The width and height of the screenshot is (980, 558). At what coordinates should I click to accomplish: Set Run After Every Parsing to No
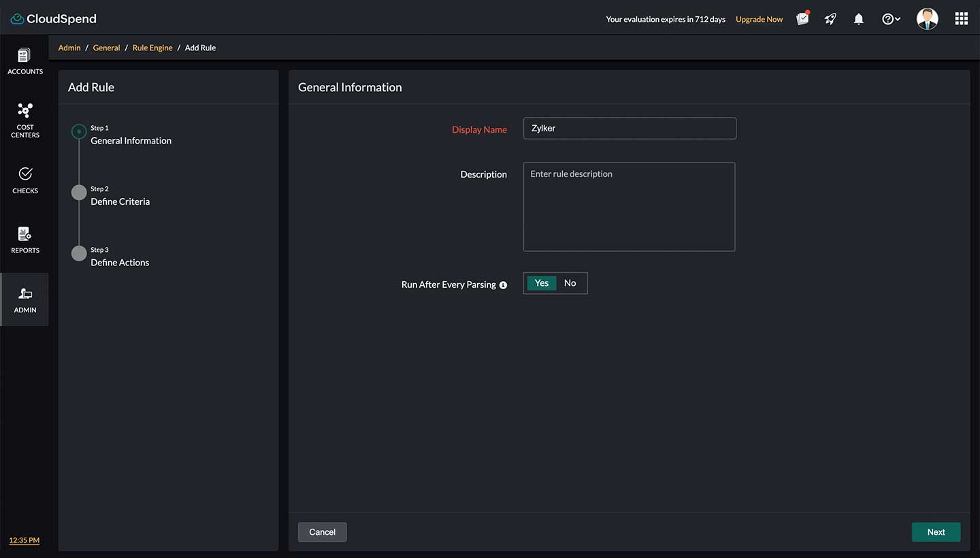click(570, 283)
